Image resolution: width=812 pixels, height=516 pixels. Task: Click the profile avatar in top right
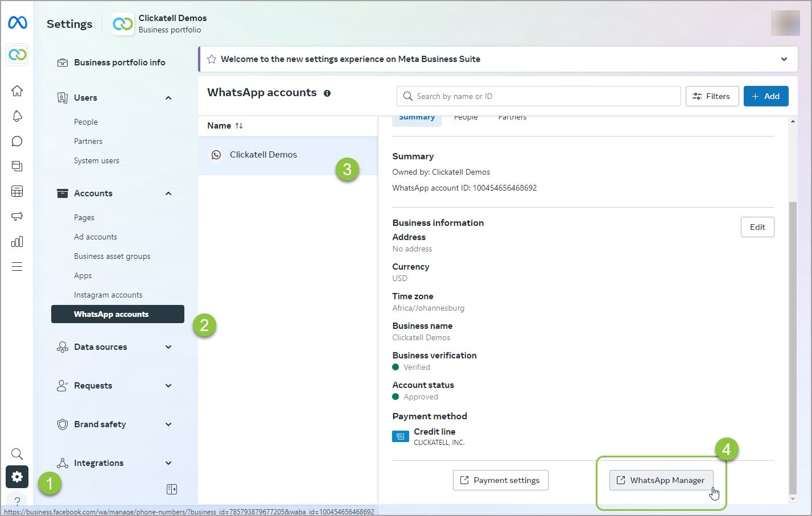[785, 23]
